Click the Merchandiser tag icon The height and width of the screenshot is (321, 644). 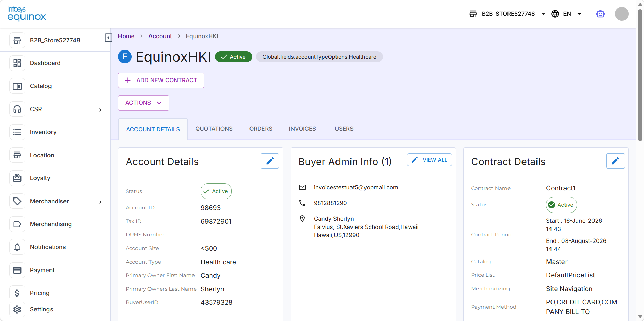click(17, 201)
